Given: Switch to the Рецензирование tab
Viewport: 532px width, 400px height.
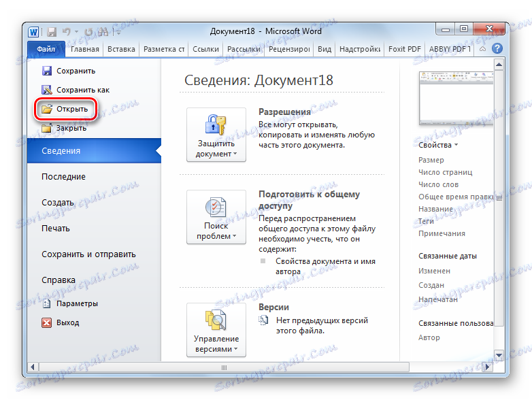Looking at the screenshot, I should click(289, 49).
